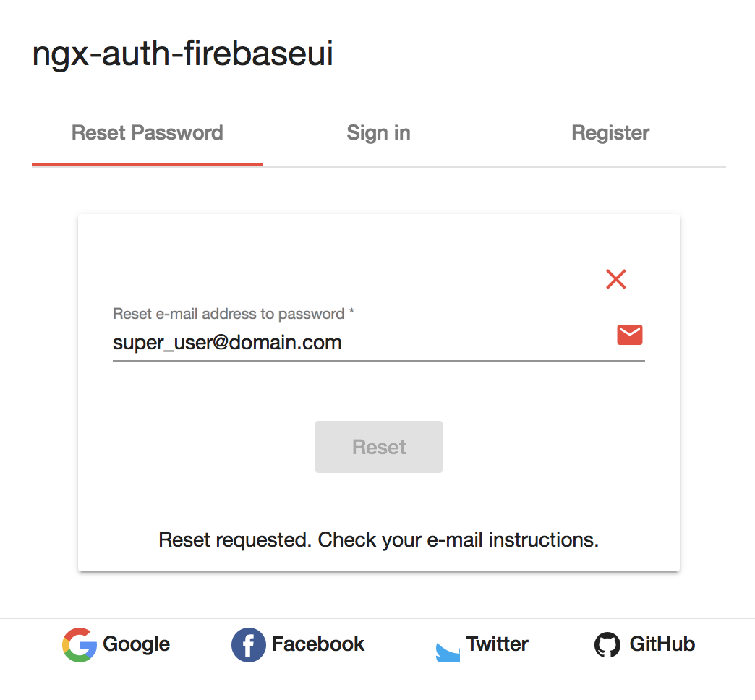Click the Facebook sign-in icon

coord(248,644)
